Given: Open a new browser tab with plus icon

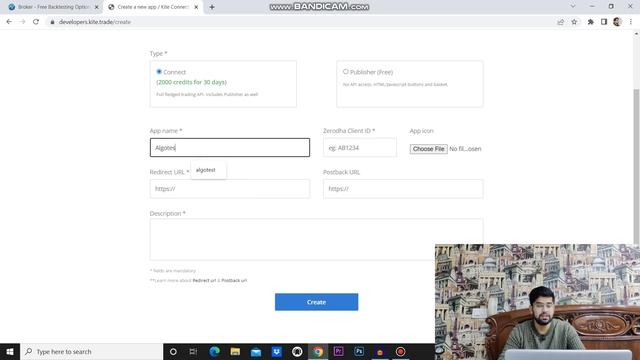Looking at the screenshot, I should 212,7.
